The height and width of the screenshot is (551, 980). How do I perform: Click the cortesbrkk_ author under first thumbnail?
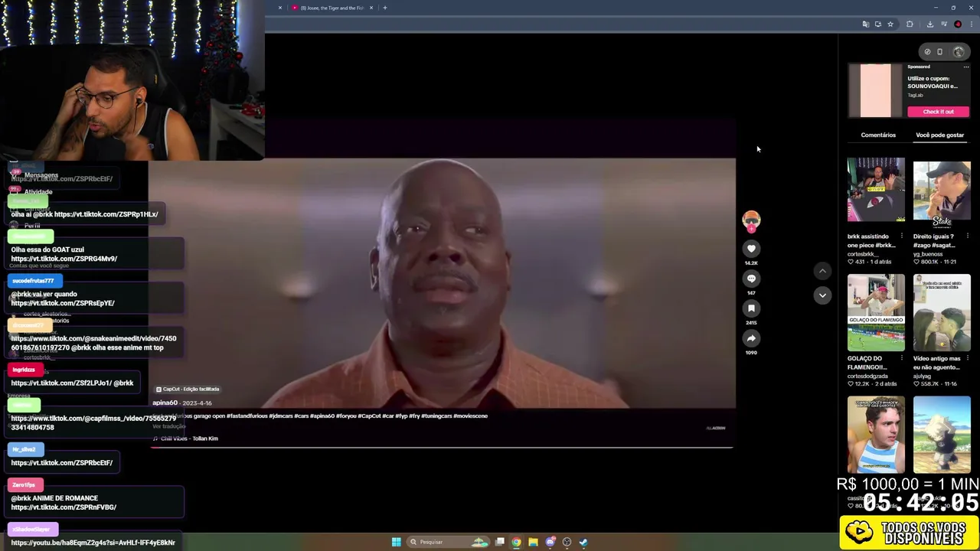tap(862, 254)
